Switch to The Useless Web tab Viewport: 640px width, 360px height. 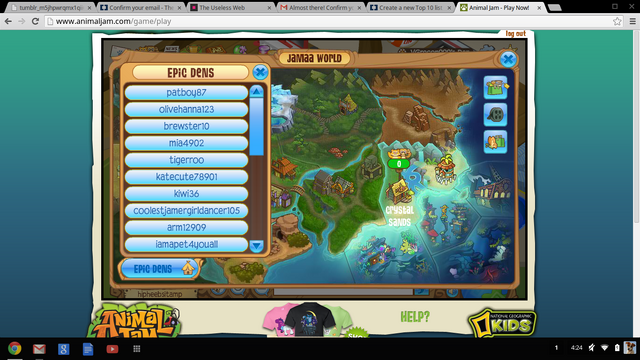(231, 7)
